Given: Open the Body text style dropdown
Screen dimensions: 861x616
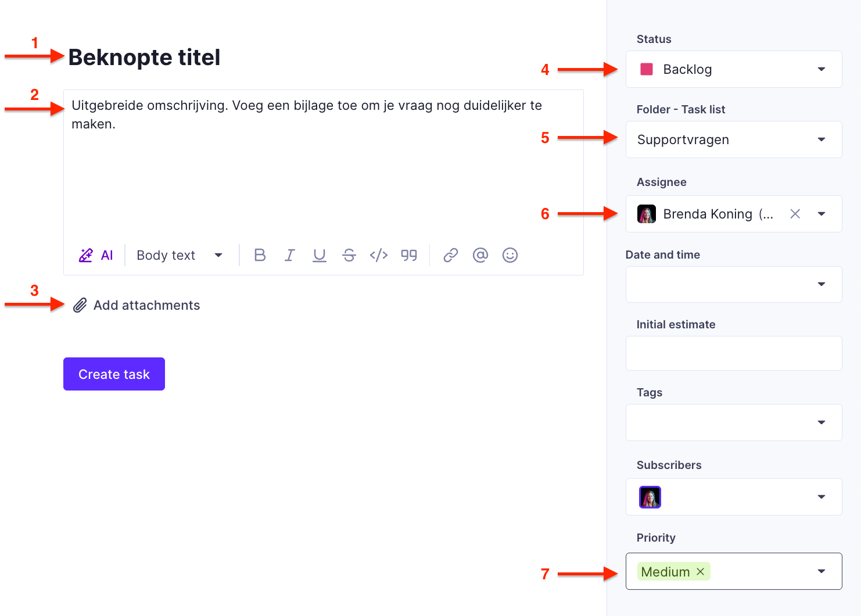Looking at the screenshot, I should tap(180, 255).
